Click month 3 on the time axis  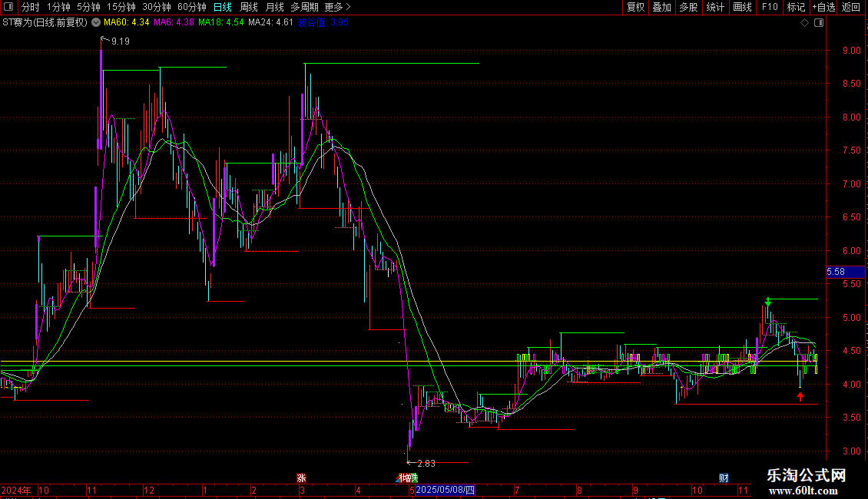(x=302, y=490)
